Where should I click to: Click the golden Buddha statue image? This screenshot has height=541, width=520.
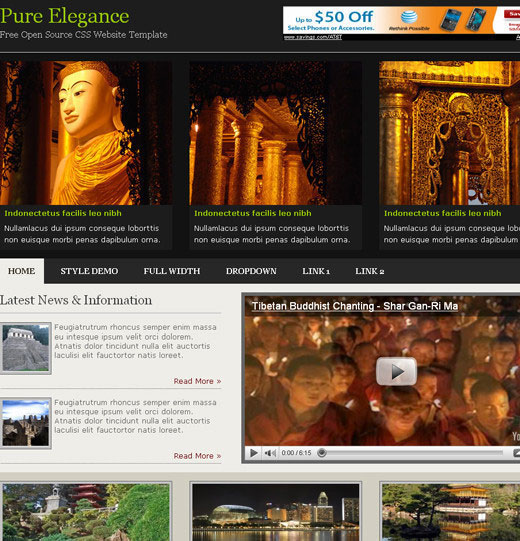coord(86,133)
